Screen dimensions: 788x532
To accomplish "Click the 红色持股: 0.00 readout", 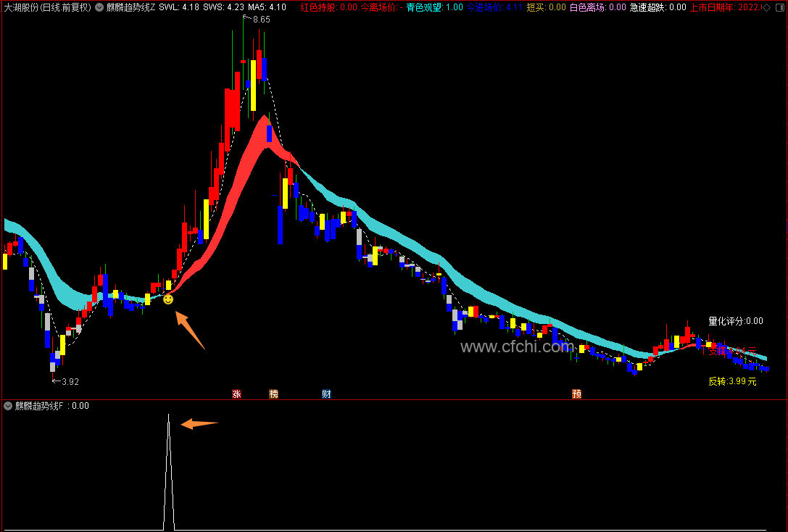I will pos(328,7).
